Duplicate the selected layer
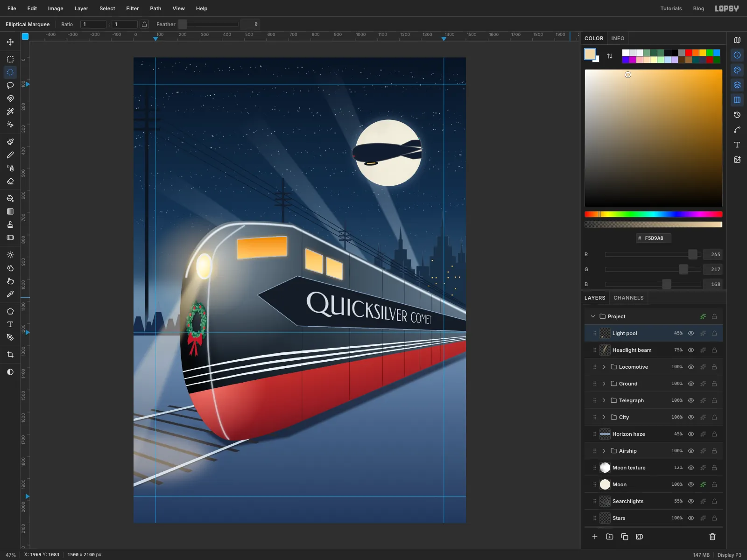This screenshot has height=560, width=747. point(625,537)
